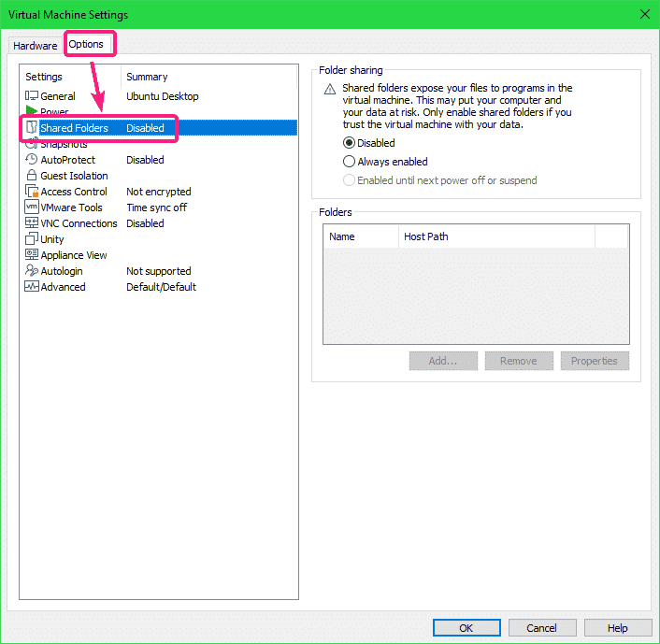Click the Name column header in Folders
The height and width of the screenshot is (644, 660).
[x=361, y=236]
